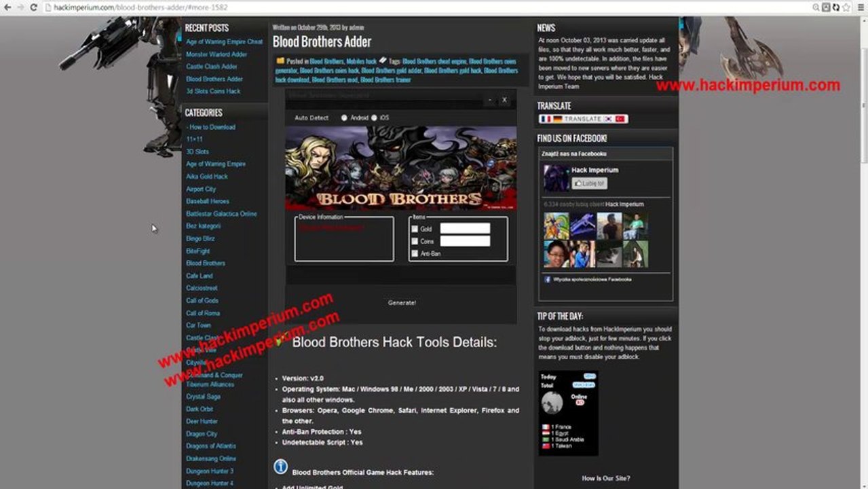Click the browser Forward arrow

point(20,7)
